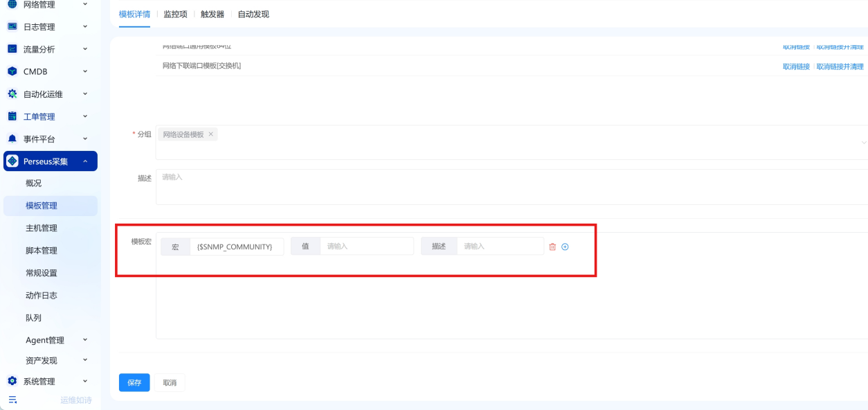Click the chart icon beside 流量分析
This screenshot has height=410, width=868.
[x=12, y=49]
